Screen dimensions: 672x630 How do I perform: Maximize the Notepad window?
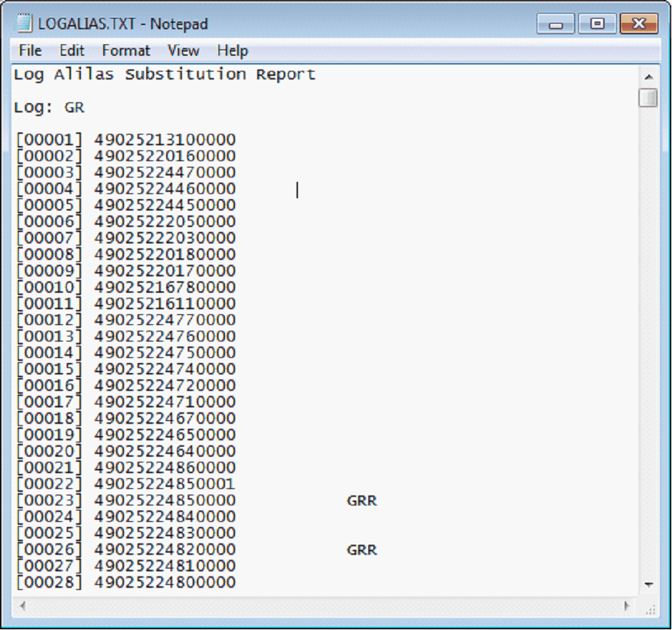596,24
